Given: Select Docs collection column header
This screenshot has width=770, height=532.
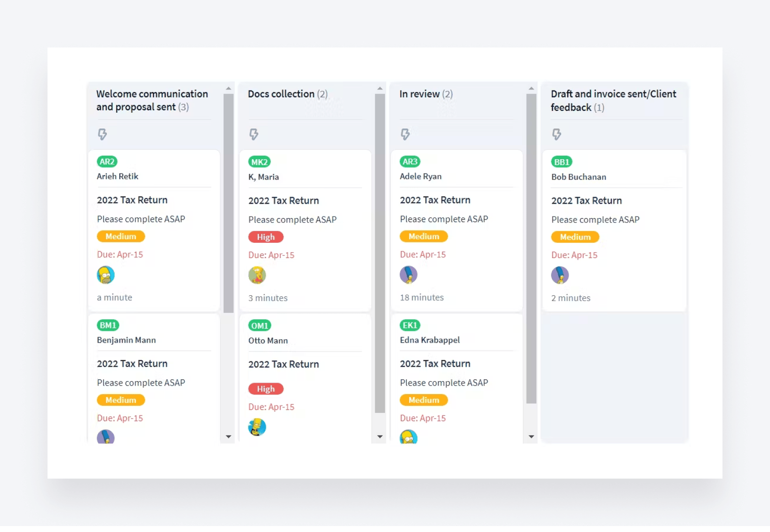Looking at the screenshot, I should (x=288, y=94).
